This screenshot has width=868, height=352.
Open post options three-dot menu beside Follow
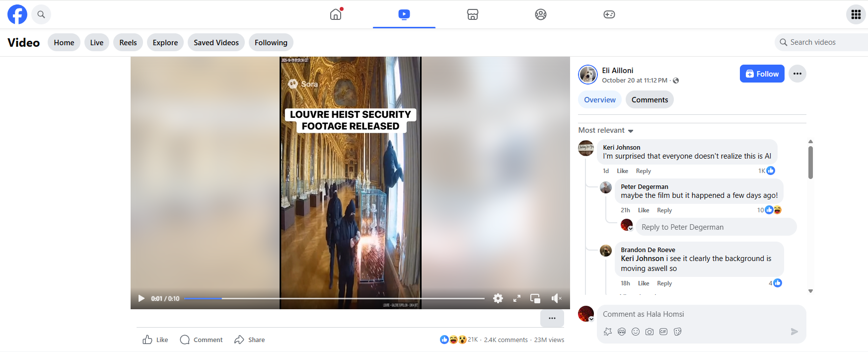[x=797, y=74]
